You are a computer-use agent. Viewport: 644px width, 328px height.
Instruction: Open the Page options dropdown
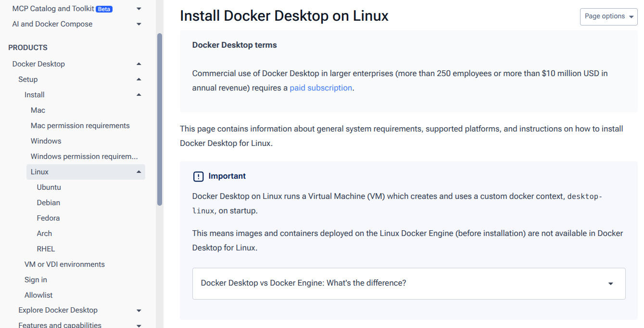(608, 16)
